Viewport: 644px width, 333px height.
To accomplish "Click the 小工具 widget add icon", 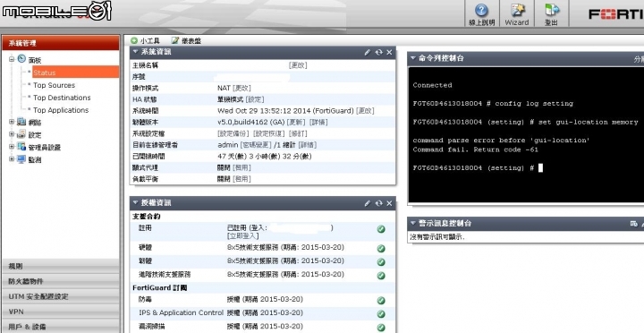I will point(134,40).
